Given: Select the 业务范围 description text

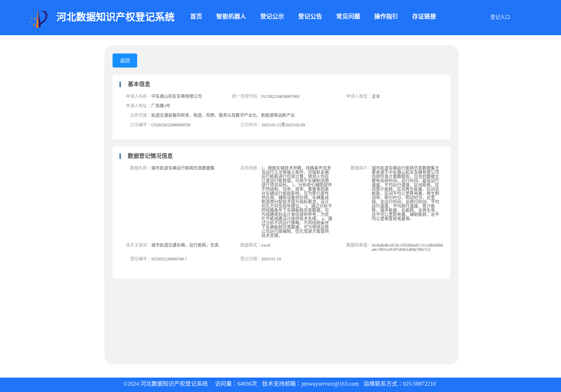Looking at the screenshot, I should (x=223, y=115).
